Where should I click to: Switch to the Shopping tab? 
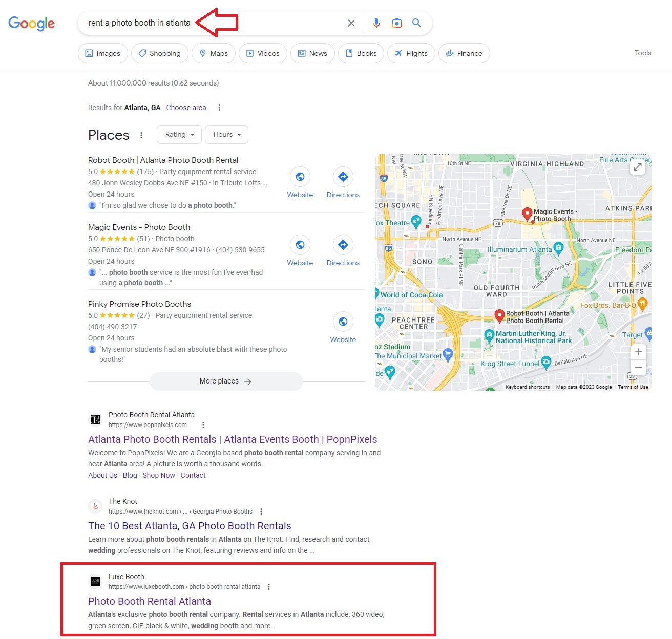tap(160, 53)
